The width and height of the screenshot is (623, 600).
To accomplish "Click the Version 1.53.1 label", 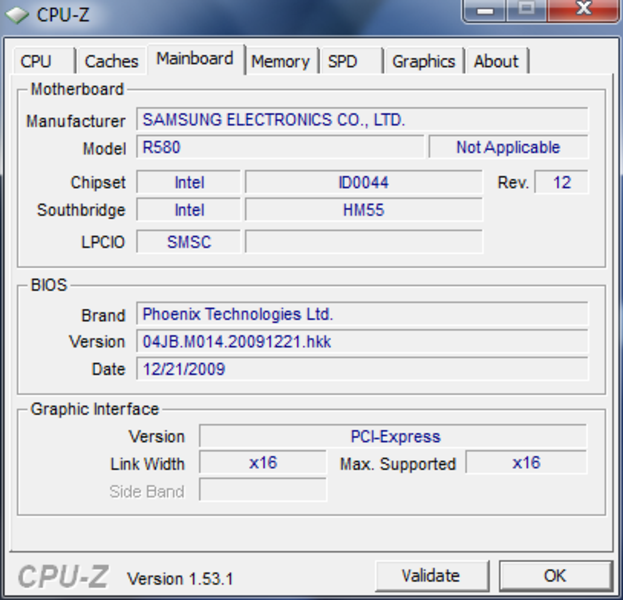I will pos(180,579).
